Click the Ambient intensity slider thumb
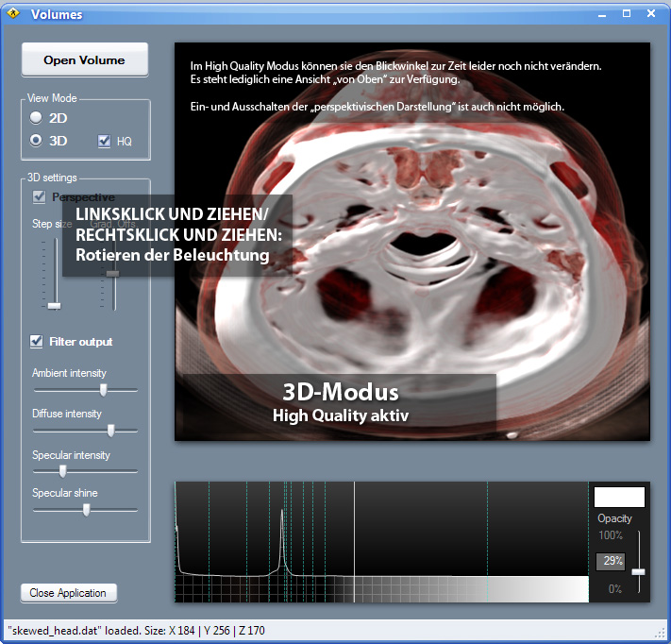Viewport: 671px width, 644px height. coord(103,390)
